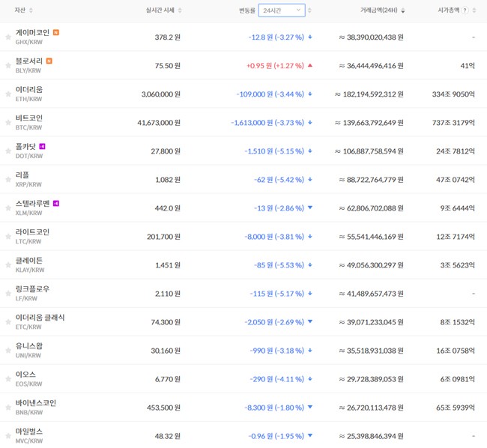Viewport: 487px width, 448px height.
Task: Open the 24시간 change period dropdown
Action: tap(282, 10)
